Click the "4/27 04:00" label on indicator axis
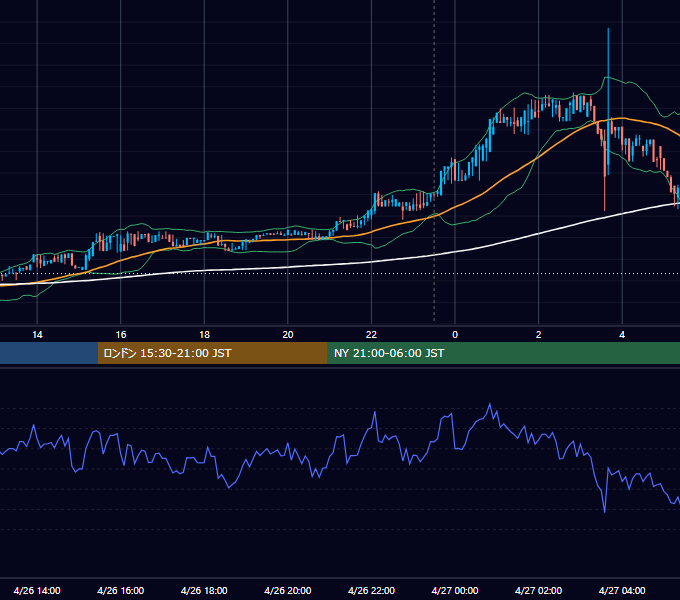This screenshot has width=680, height=600. (x=622, y=590)
